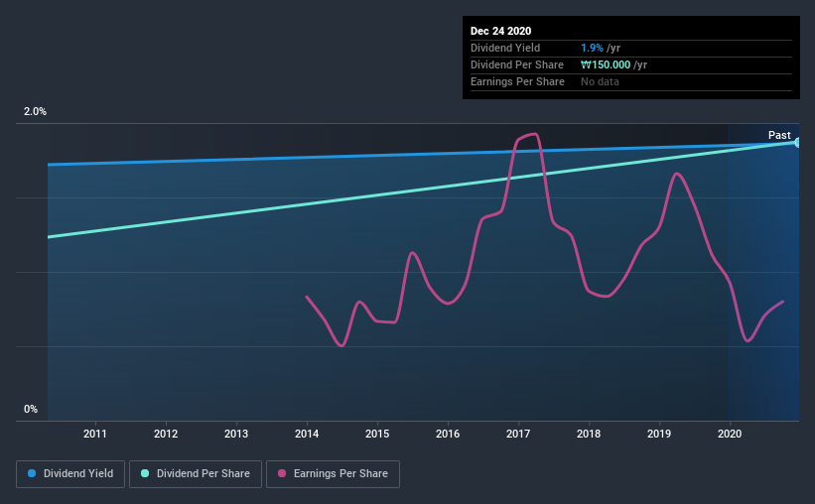This screenshot has width=815, height=504.
Task: Toggle the Dividend Per Share legend button
Action: pyautogui.click(x=196, y=474)
